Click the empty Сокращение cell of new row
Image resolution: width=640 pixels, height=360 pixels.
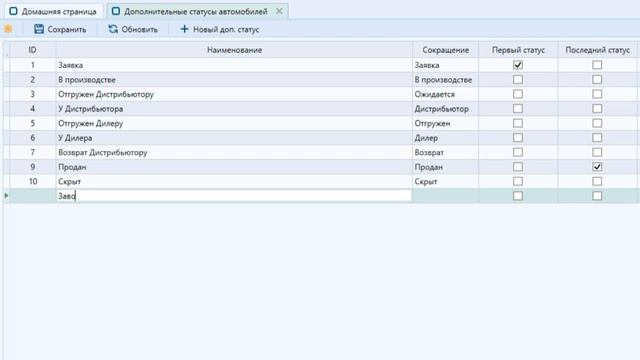click(x=445, y=196)
